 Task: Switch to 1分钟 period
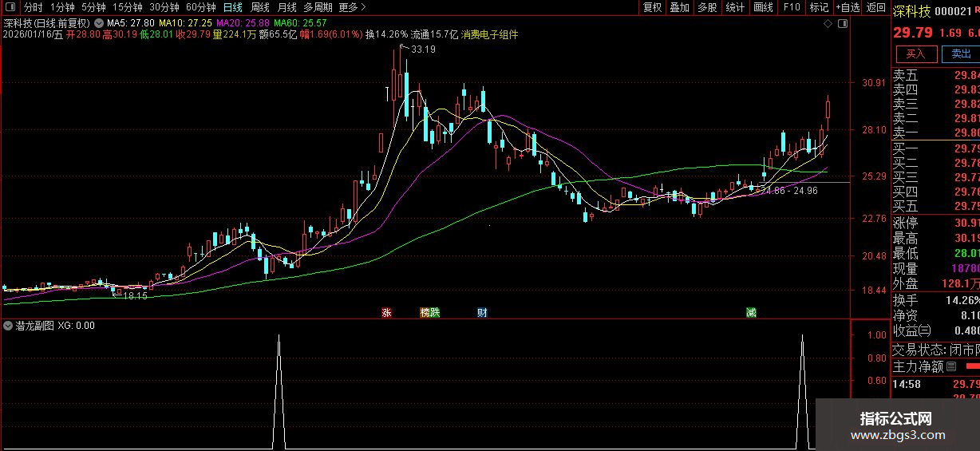62,7
